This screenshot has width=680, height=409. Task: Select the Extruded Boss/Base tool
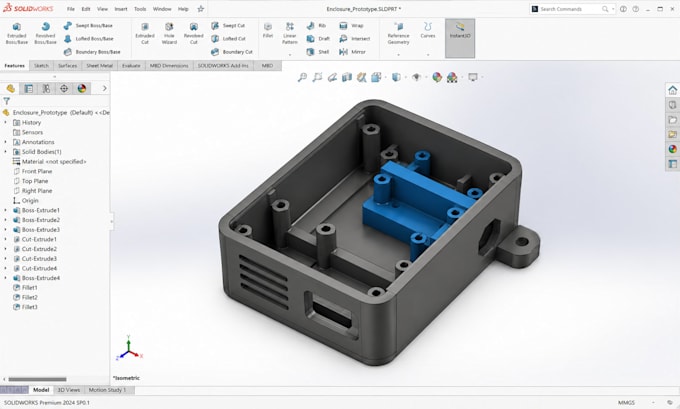click(16, 33)
